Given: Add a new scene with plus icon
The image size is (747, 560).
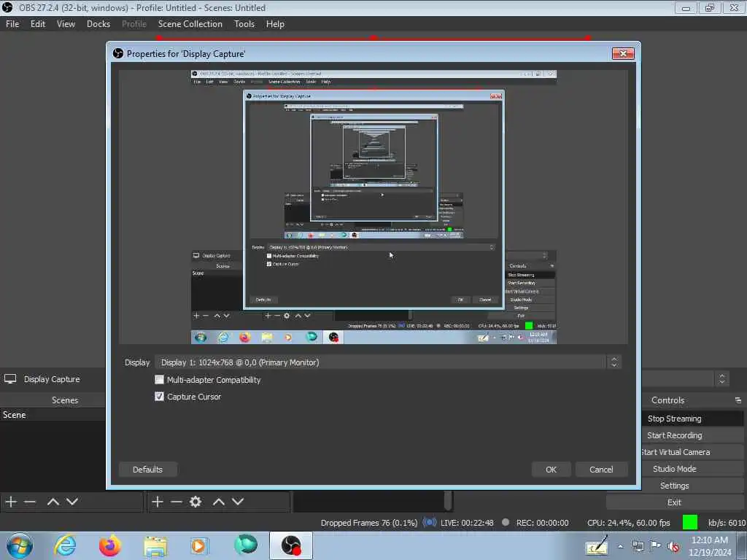Looking at the screenshot, I should (x=11, y=502).
